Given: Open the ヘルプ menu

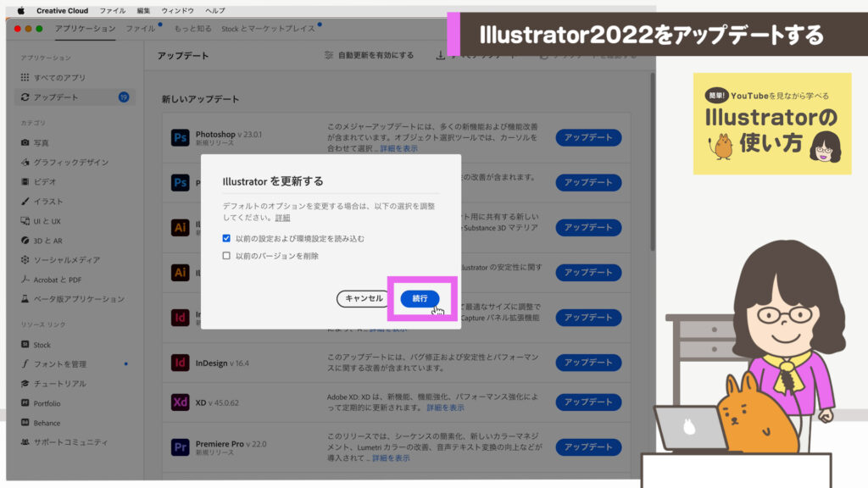Looking at the screenshot, I should [214, 10].
